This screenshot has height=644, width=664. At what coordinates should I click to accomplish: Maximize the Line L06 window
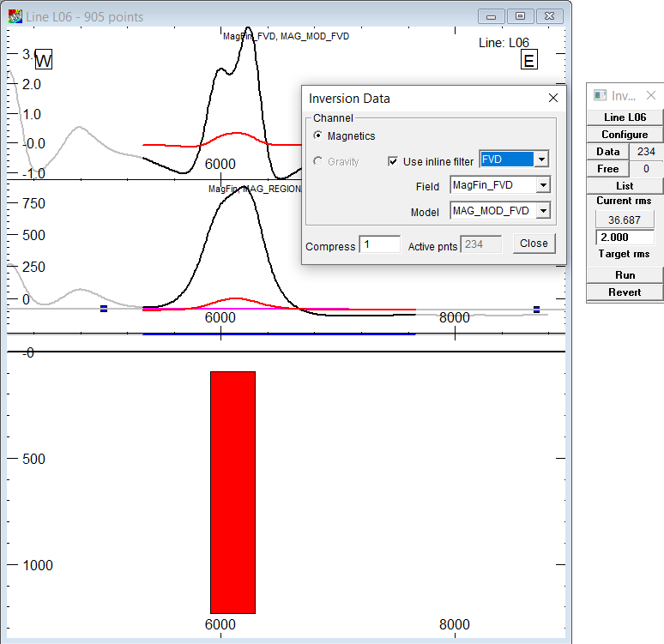pyautogui.click(x=520, y=16)
